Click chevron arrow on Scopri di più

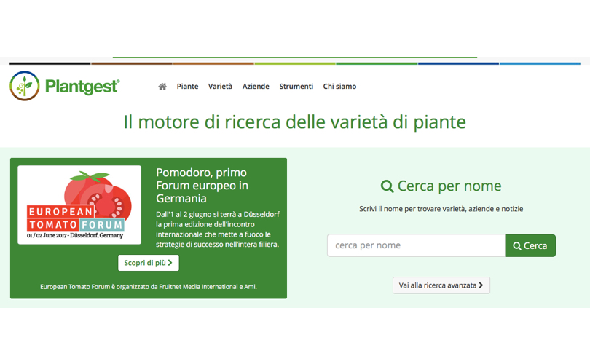pyautogui.click(x=170, y=263)
